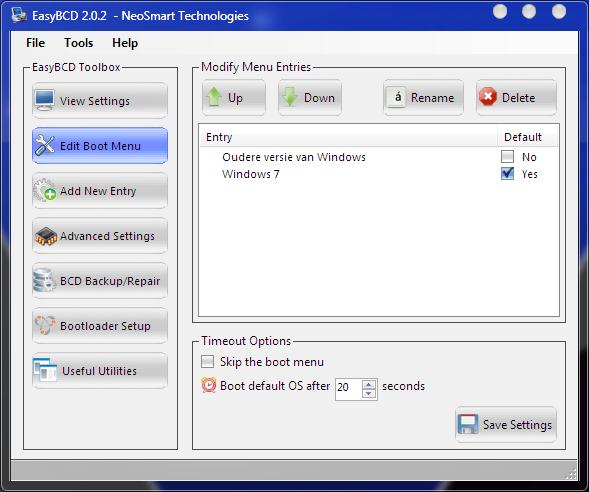This screenshot has width=589, height=492.
Task: Open BCD Backup/Repair database icon
Action: (x=43, y=280)
